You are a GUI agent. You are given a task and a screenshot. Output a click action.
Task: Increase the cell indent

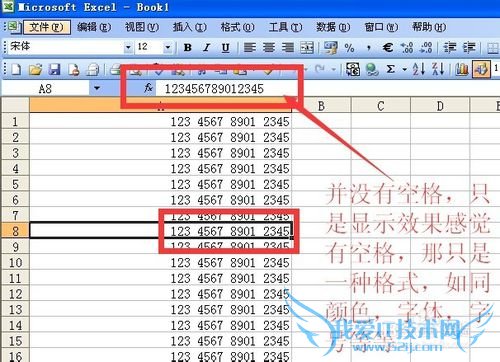click(x=469, y=48)
